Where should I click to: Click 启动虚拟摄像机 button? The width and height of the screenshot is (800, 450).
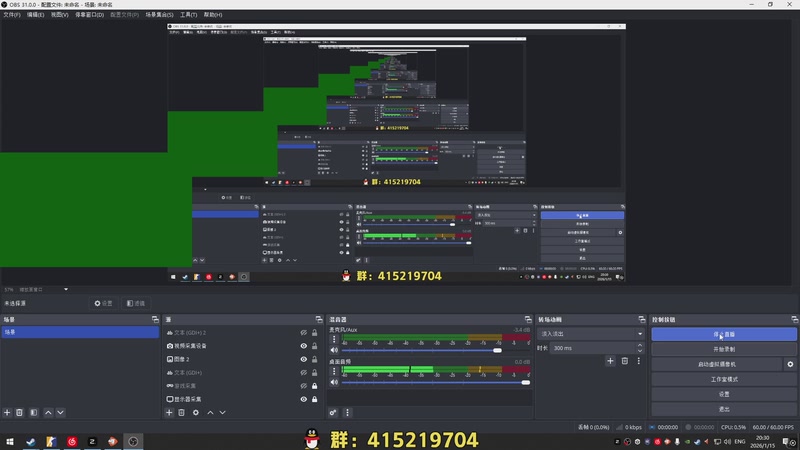pyautogui.click(x=717, y=364)
